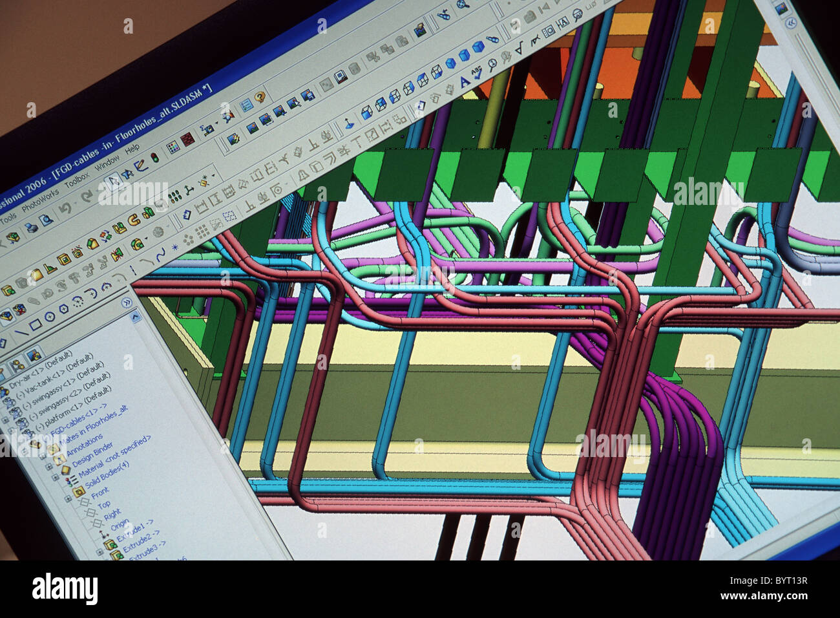Click the feature tree scroll-up arrow

click(x=135, y=317)
